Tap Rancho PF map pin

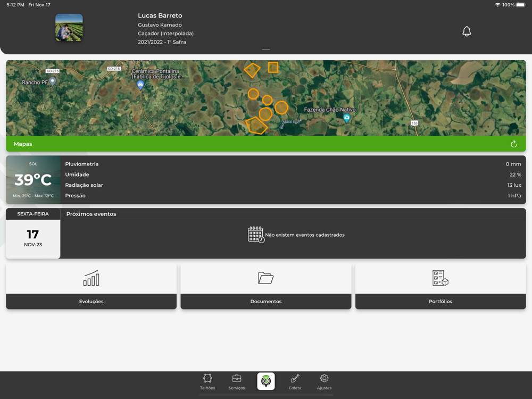pyautogui.click(x=52, y=81)
